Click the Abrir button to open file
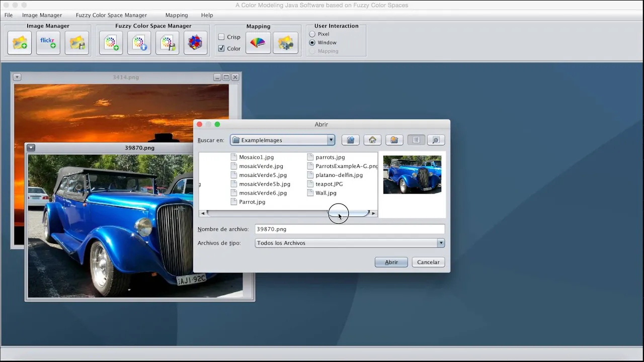The image size is (644, 362). (x=391, y=262)
